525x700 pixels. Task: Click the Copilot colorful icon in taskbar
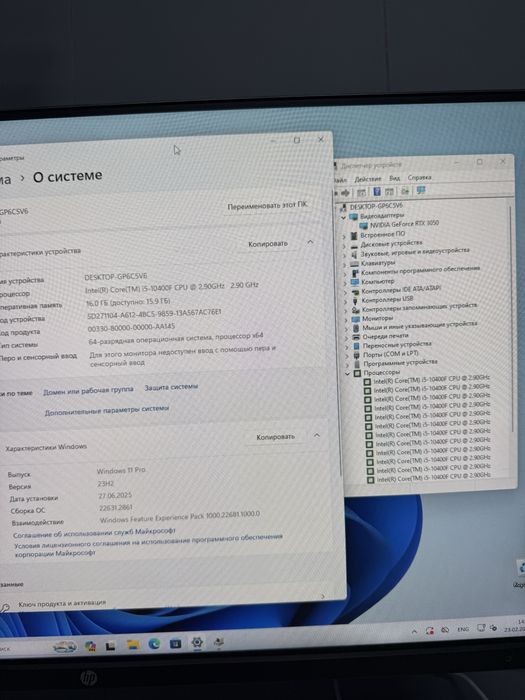[90, 646]
